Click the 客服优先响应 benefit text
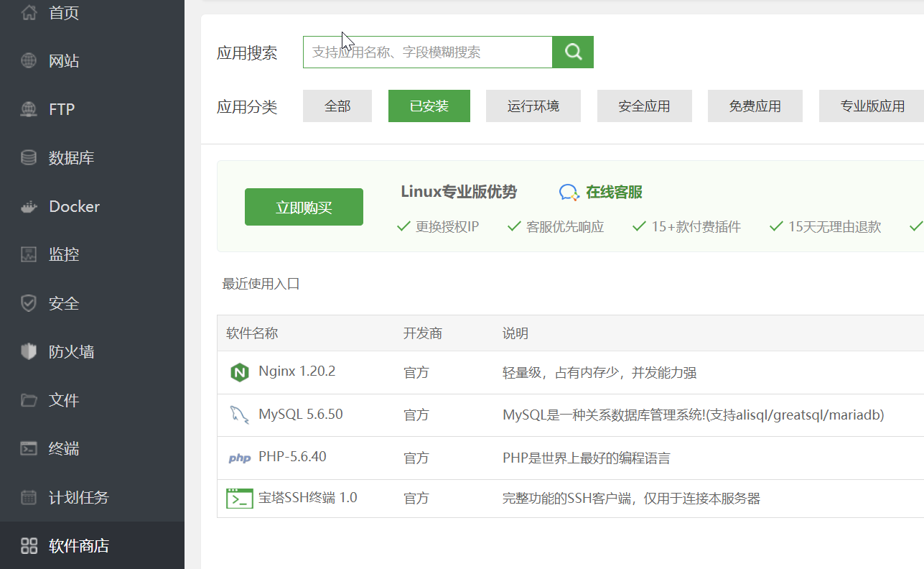This screenshot has height=569, width=924. [x=565, y=227]
